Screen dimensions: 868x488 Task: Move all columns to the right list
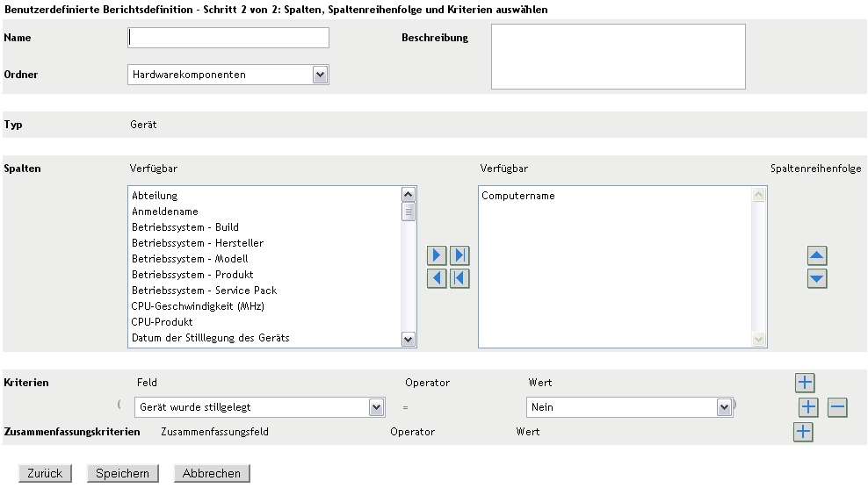click(459, 255)
